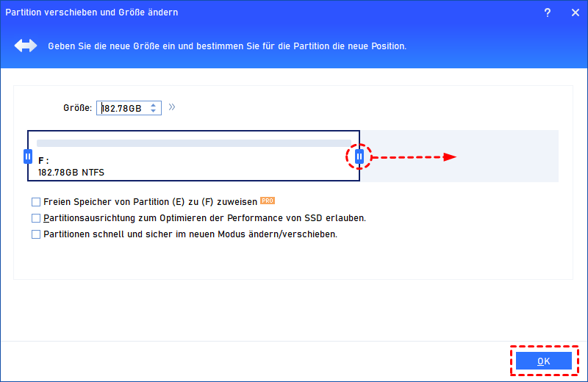Click the left blue partition handle
Viewport: 588px width, 382px height.
click(x=28, y=156)
